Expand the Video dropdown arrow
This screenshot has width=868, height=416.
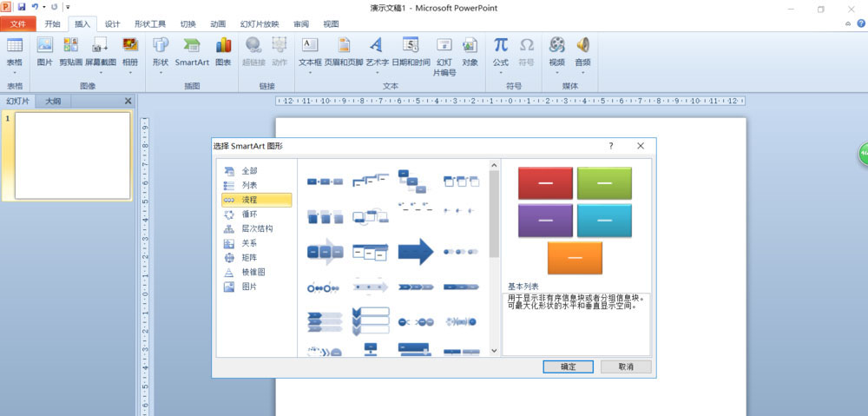[x=557, y=72]
